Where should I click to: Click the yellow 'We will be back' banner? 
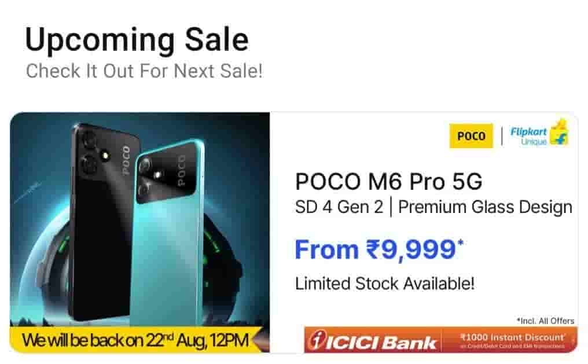(136, 340)
